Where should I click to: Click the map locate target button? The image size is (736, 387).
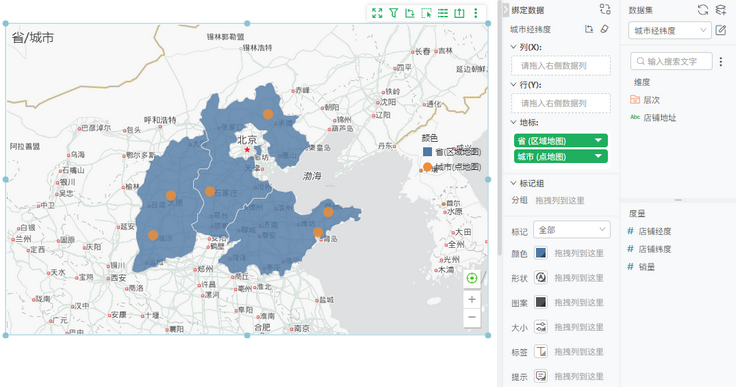pyautogui.click(x=472, y=279)
